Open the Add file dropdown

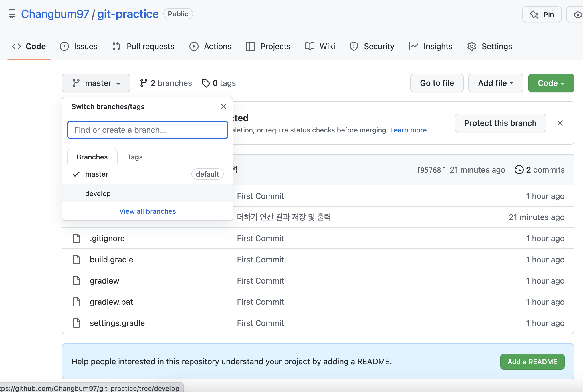point(495,83)
